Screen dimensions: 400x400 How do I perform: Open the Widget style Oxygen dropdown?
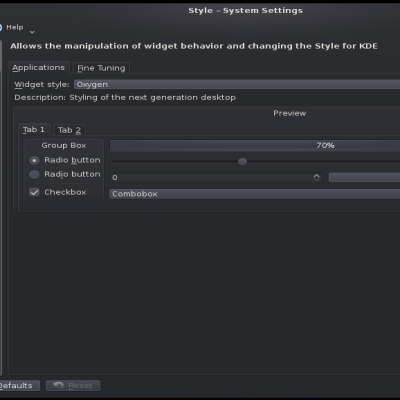[237, 84]
